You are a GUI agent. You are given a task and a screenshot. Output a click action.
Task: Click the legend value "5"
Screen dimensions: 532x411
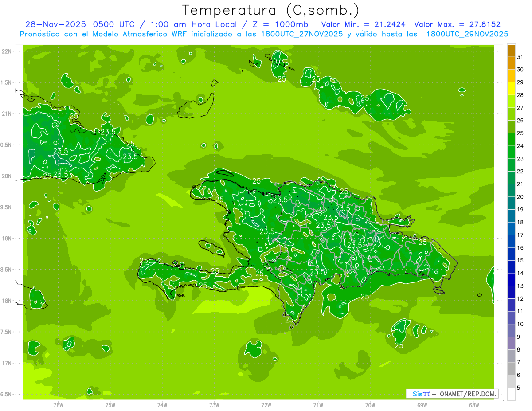(x=519, y=388)
